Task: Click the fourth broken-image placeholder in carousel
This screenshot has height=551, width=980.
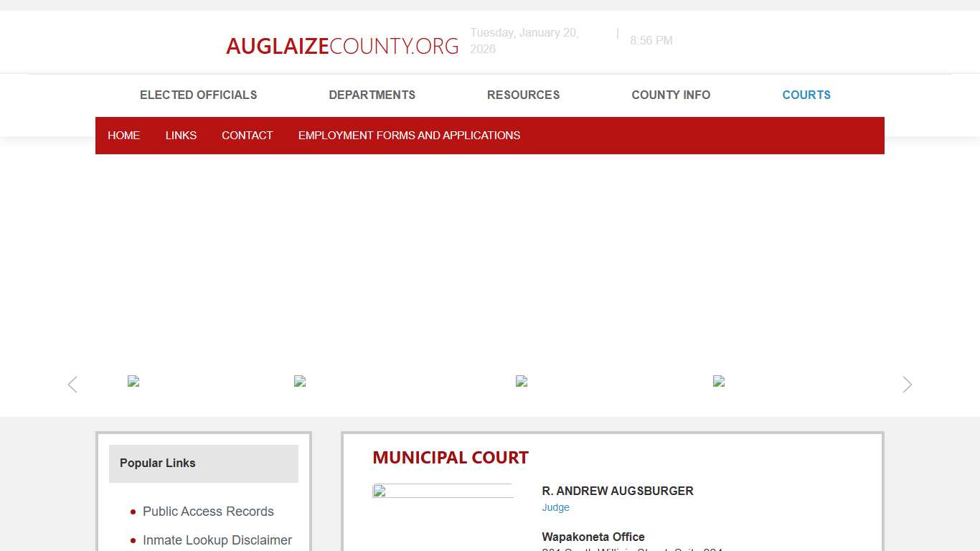Action: (718, 381)
